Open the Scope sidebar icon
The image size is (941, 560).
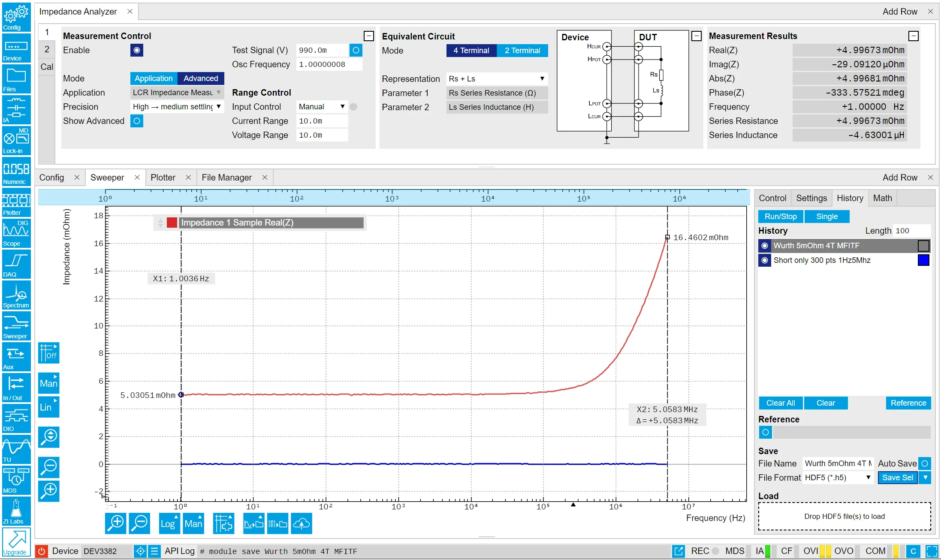16,233
